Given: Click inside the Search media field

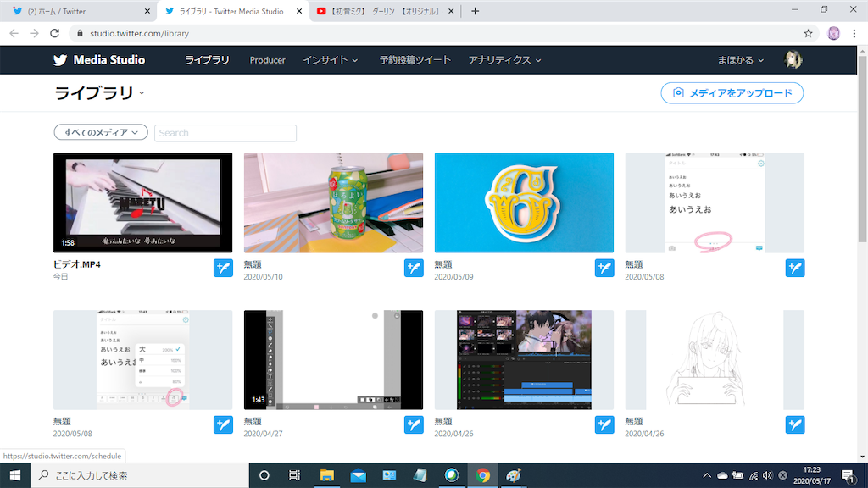Looking at the screenshot, I should click(225, 133).
